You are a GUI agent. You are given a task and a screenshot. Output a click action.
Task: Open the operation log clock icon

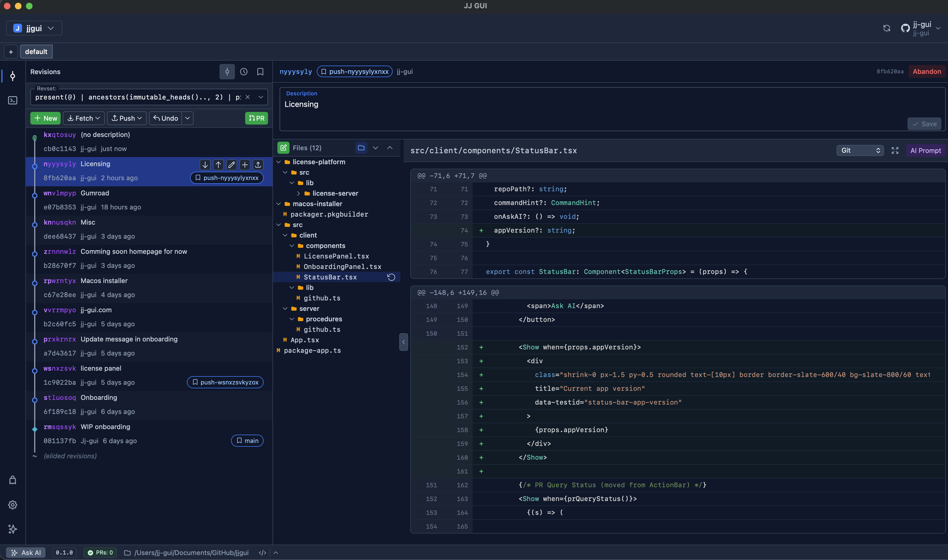click(x=243, y=71)
